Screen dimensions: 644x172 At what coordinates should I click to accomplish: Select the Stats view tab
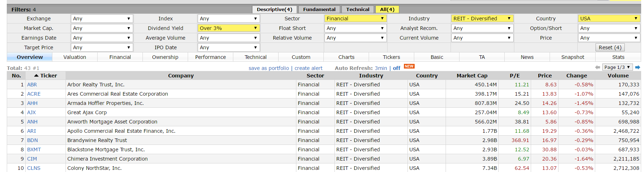pyautogui.click(x=618, y=57)
